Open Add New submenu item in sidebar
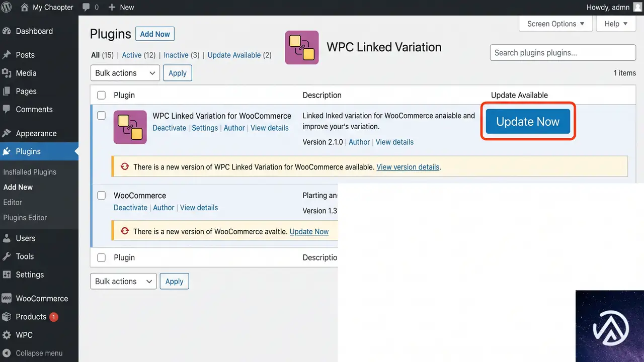This screenshot has height=362, width=644. coord(18,187)
